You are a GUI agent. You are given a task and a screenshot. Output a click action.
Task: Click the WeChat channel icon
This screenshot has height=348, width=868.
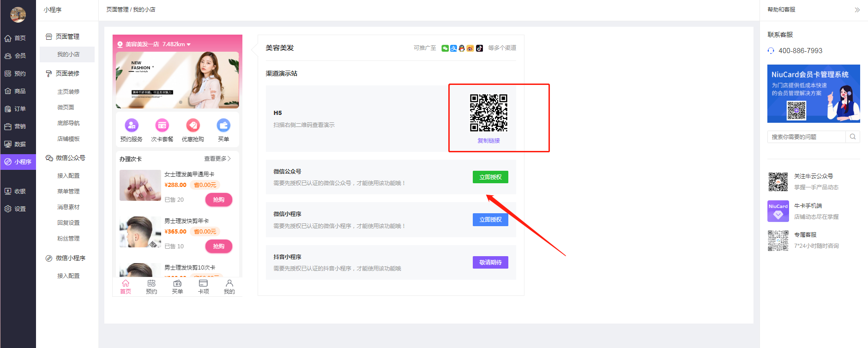[x=445, y=48]
